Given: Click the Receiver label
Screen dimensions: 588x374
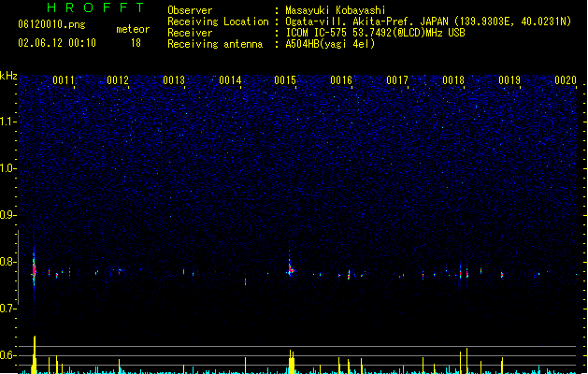Looking at the screenshot, I should 190,33.
